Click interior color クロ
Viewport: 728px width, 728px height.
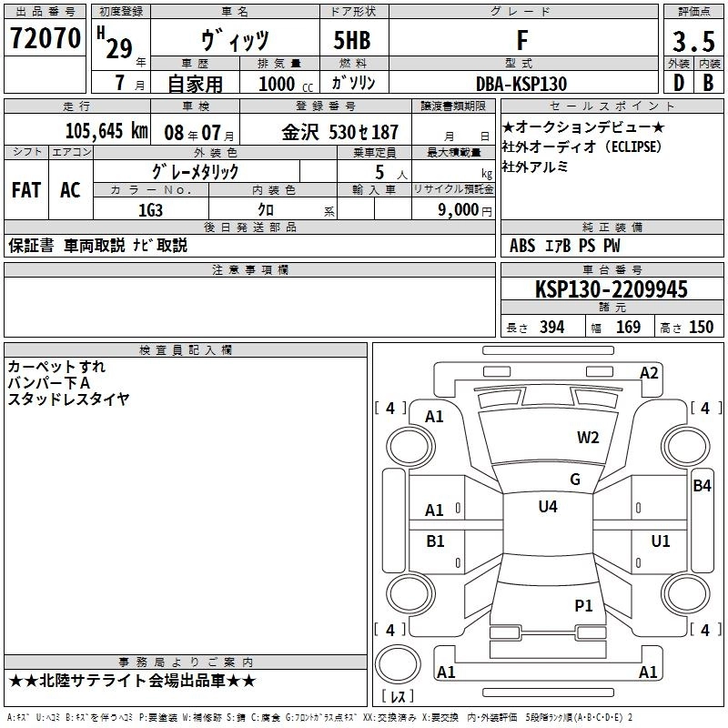point(266,210)
